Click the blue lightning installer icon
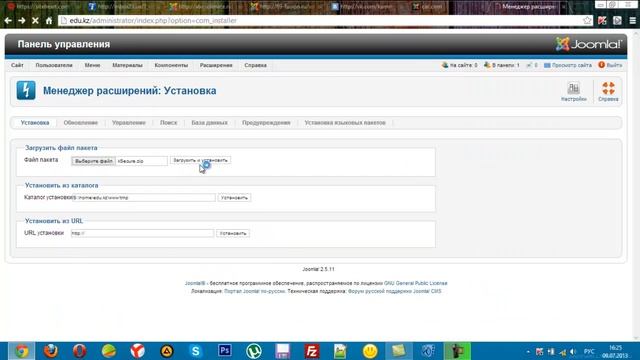Screen dimensions: 640x360 coord(26,91)
